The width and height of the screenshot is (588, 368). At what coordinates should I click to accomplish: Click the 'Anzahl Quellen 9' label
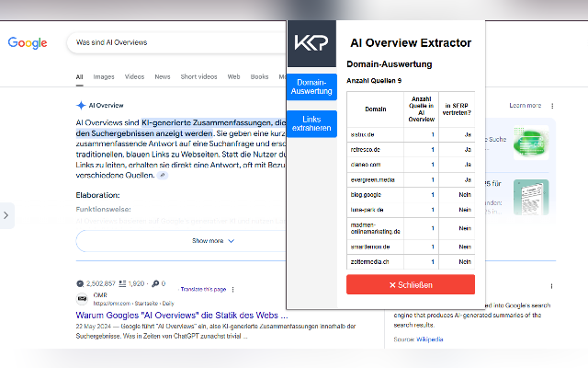pyautogui.click(x=374, y=81)
